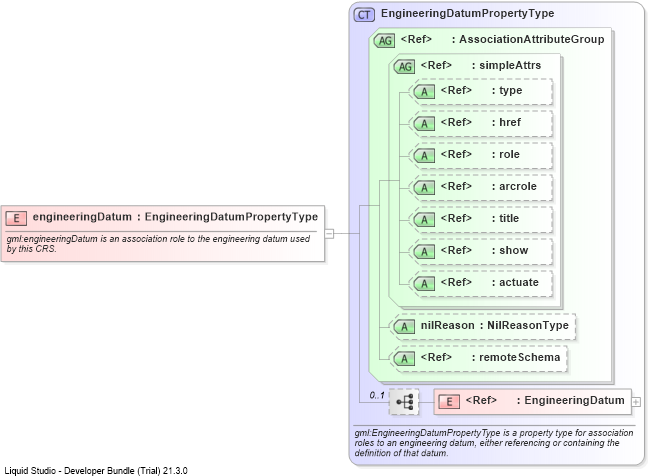The width and height of the screenshot is (648, 476).
Task: Click the E icon of EngineeringDatum ref
Action: pyautogui.click(x=449, y=402)
